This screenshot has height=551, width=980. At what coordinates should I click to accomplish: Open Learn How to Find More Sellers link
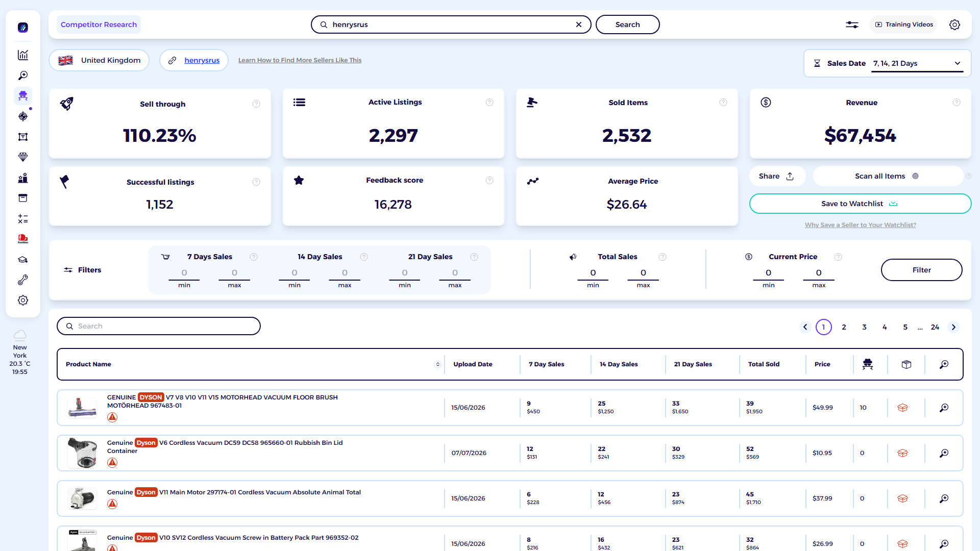300,60
